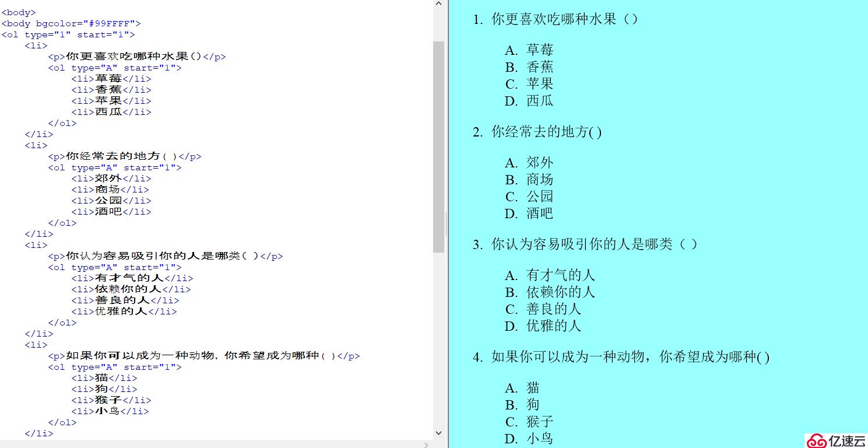Click the code pane scroll down arrow
This screenshot has width=868, height=448.
coord(439,433)
